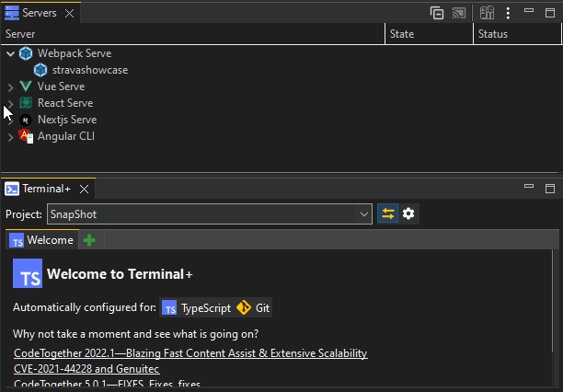Close the Terminal+ view tab
The width and height of the screenshot is (563, 392).
click(x=84, y=189)
